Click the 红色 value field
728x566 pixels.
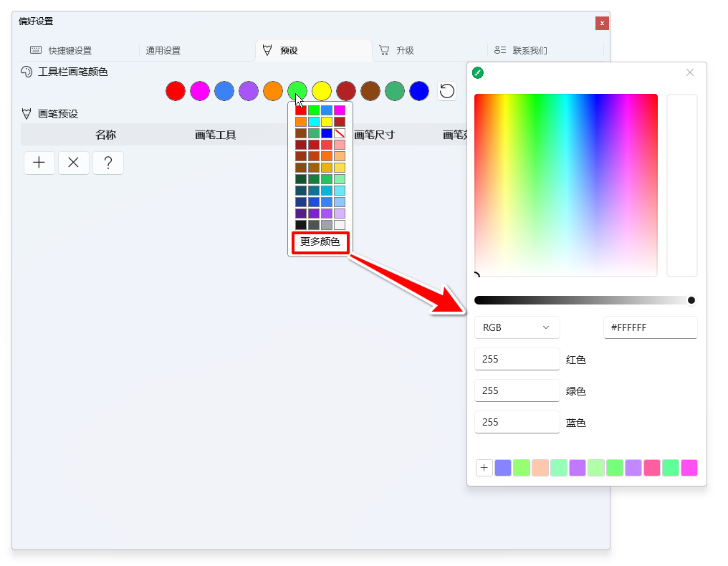(x=517, y=359)
